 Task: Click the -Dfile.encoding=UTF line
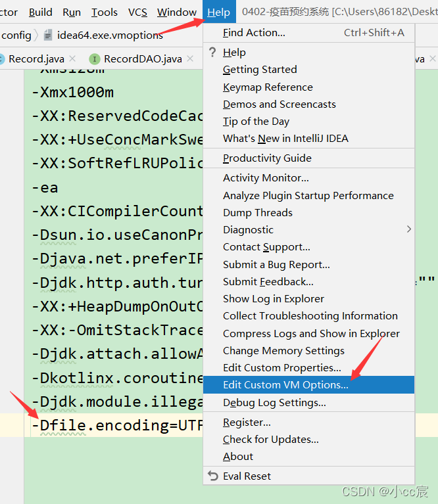117,425
